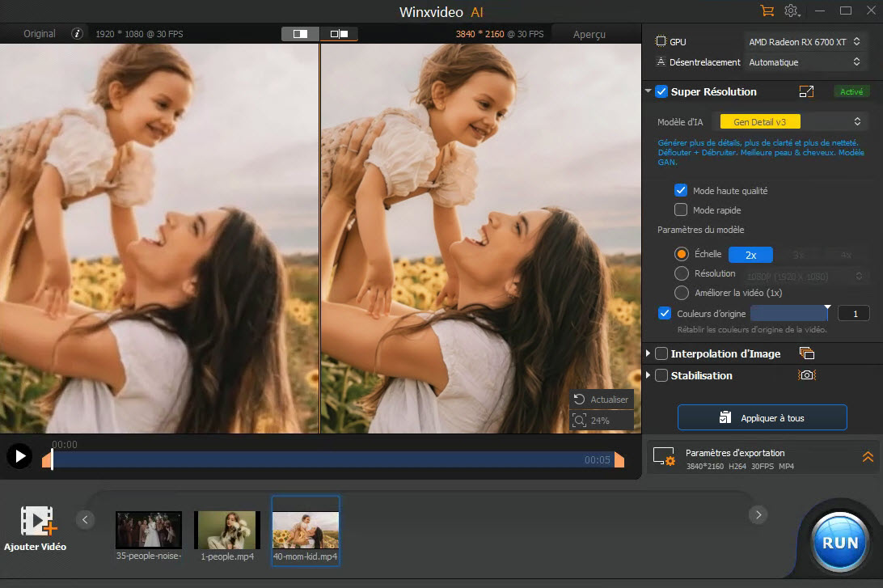Switch to split-pane compare layout
This screenshot has width=883, height=588.
[339, 34]
